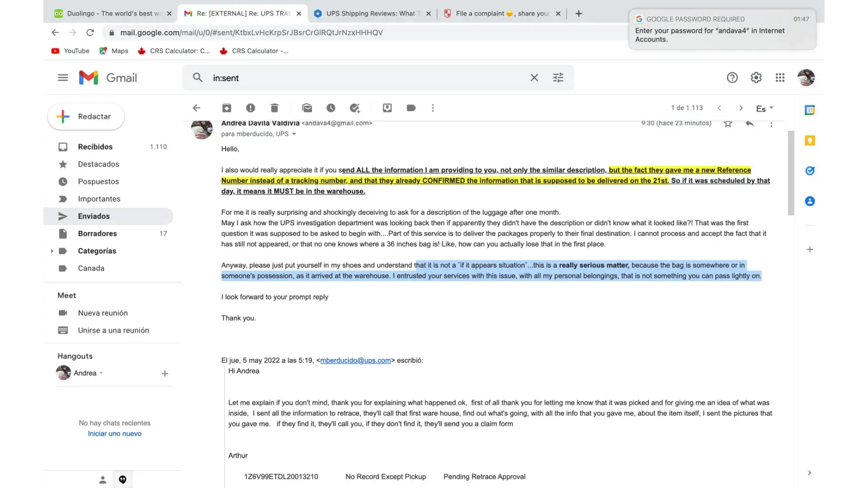Screen dimensions: 868x488
Task: Open Google Contacts side panel
Action: [809, 201]
